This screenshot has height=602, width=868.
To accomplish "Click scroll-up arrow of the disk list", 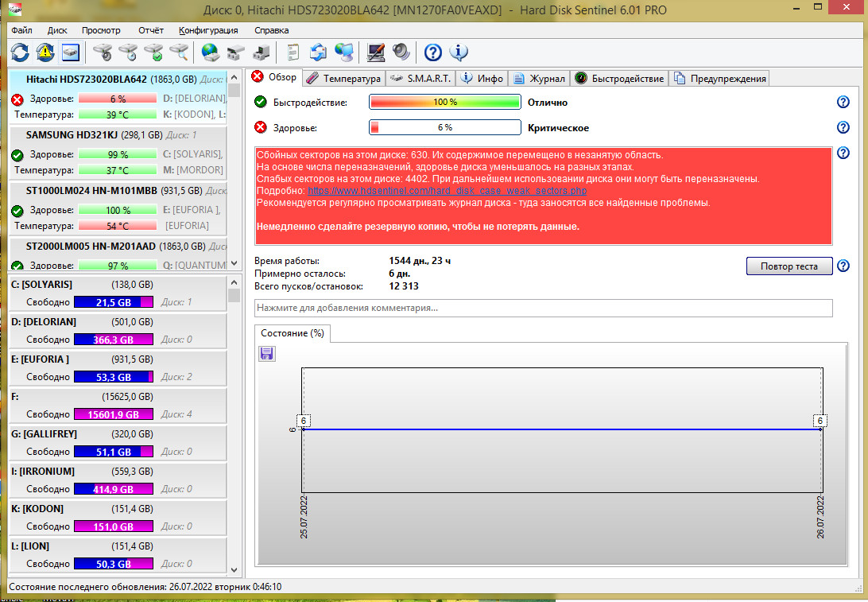I will 234,77.
